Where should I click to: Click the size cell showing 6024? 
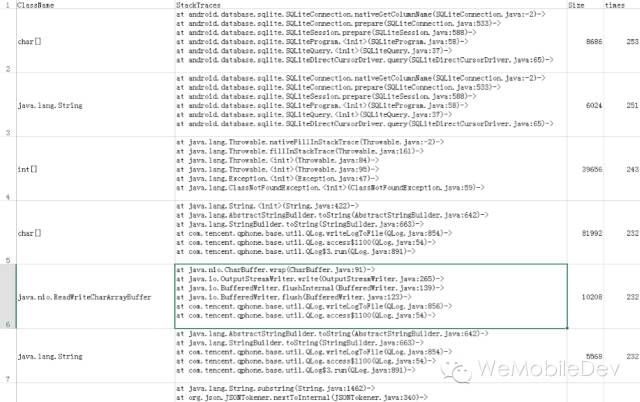coord(585,105)
